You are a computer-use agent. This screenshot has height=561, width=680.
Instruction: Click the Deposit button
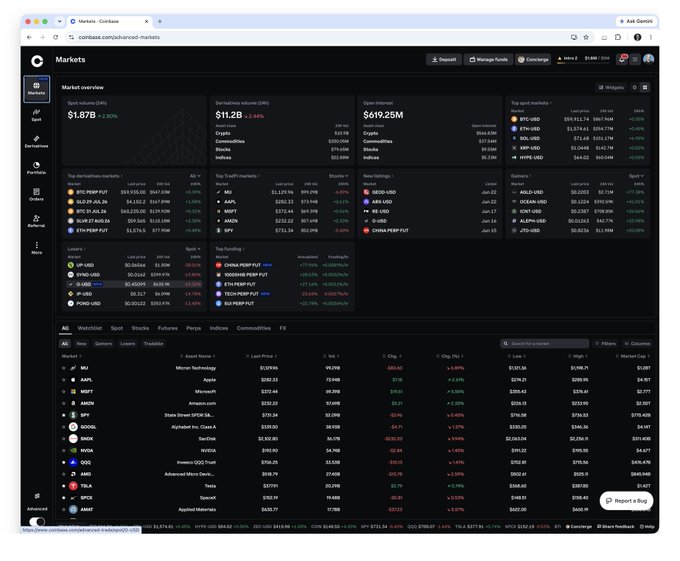click(x=444, y=59)
